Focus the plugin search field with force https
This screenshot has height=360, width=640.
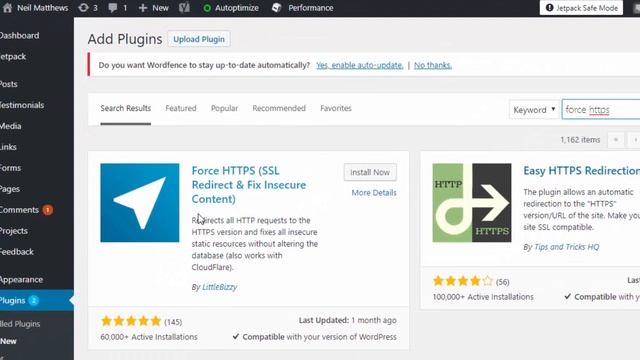(601, 110)
